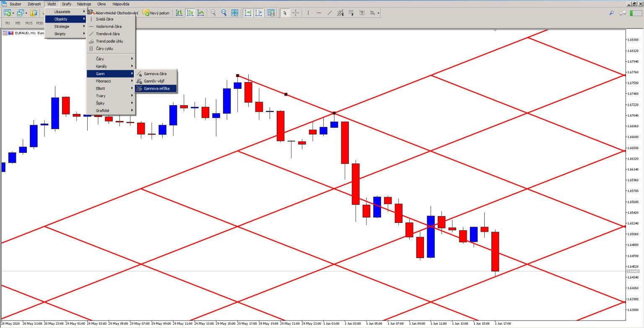Image resolution: width=644 pixels, height=328 pixels.
Task: Expand the Čáry submenu
Action: click(111, 59)
